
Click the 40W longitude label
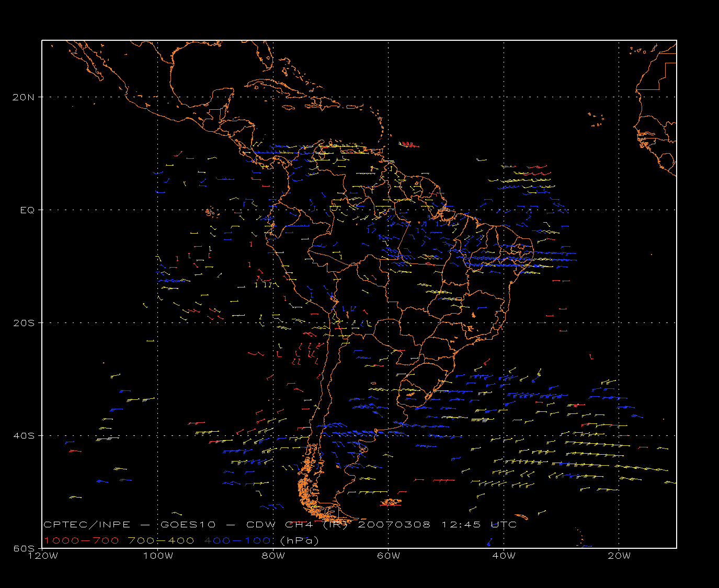point(504,556)
